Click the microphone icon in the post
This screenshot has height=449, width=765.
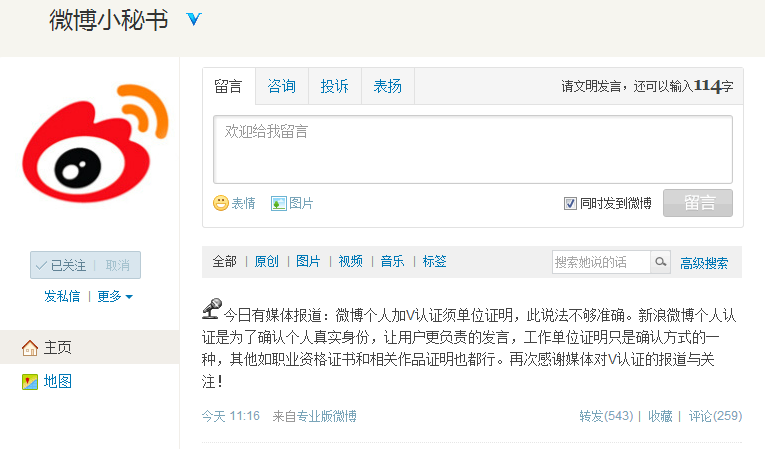[211, 307]
